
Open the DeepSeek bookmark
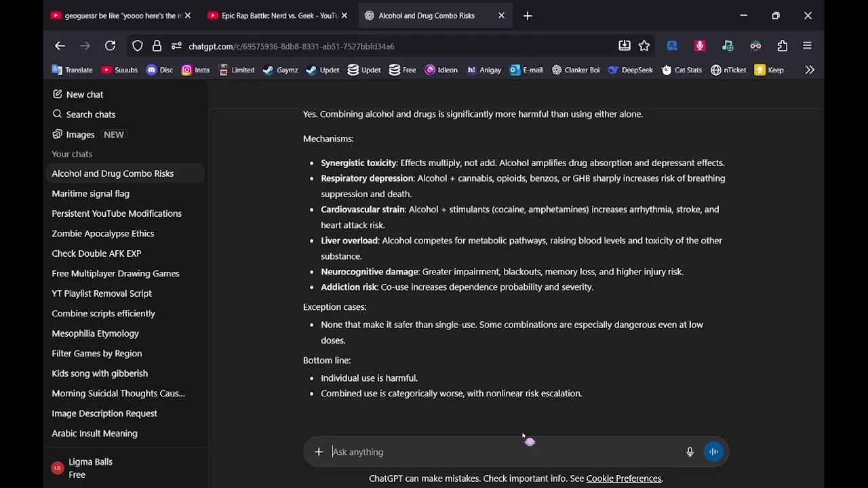pyautogui.click(x=630, y=70)
